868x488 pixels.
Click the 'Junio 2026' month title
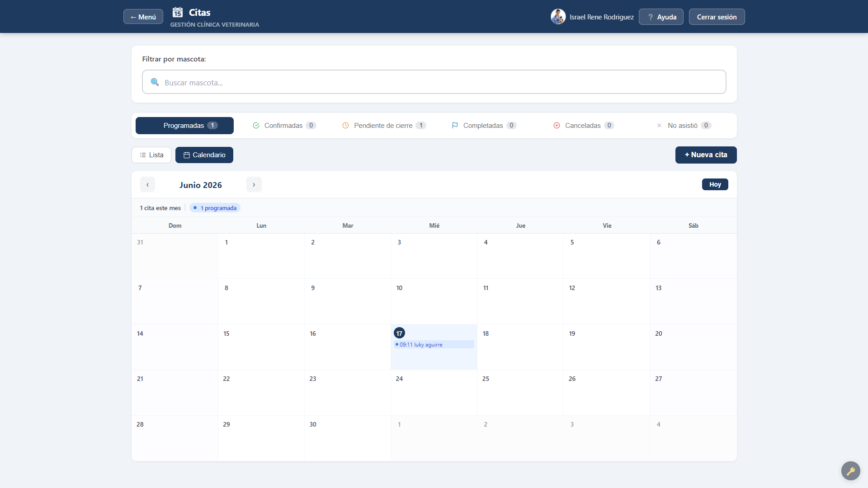201,185
